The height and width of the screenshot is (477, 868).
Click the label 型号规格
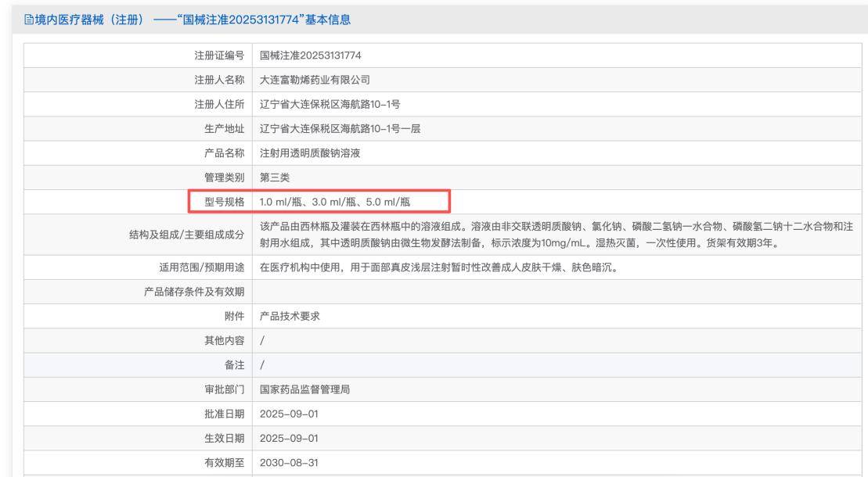click(224, 202)
